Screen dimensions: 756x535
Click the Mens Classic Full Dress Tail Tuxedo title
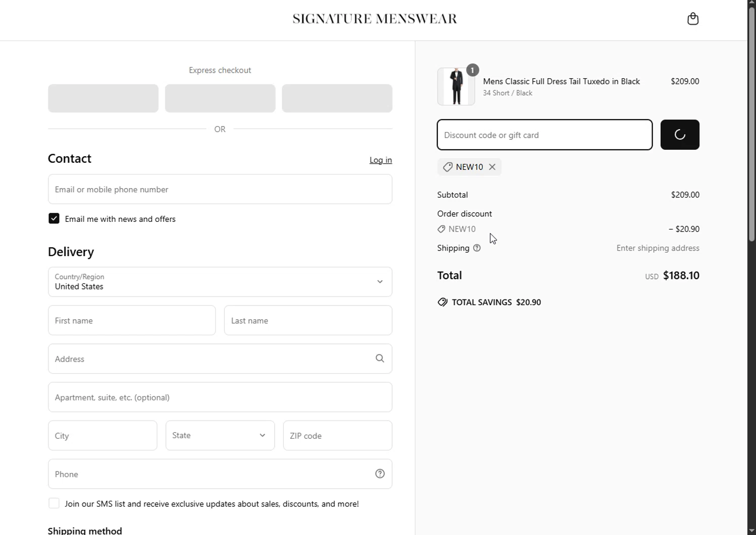(x=561, y=81)
